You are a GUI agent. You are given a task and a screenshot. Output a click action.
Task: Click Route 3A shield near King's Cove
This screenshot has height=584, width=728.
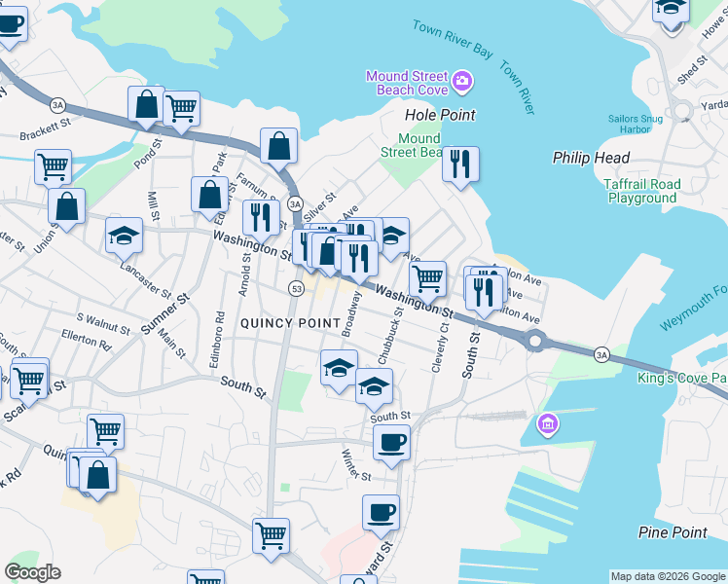tap(601, 355)
